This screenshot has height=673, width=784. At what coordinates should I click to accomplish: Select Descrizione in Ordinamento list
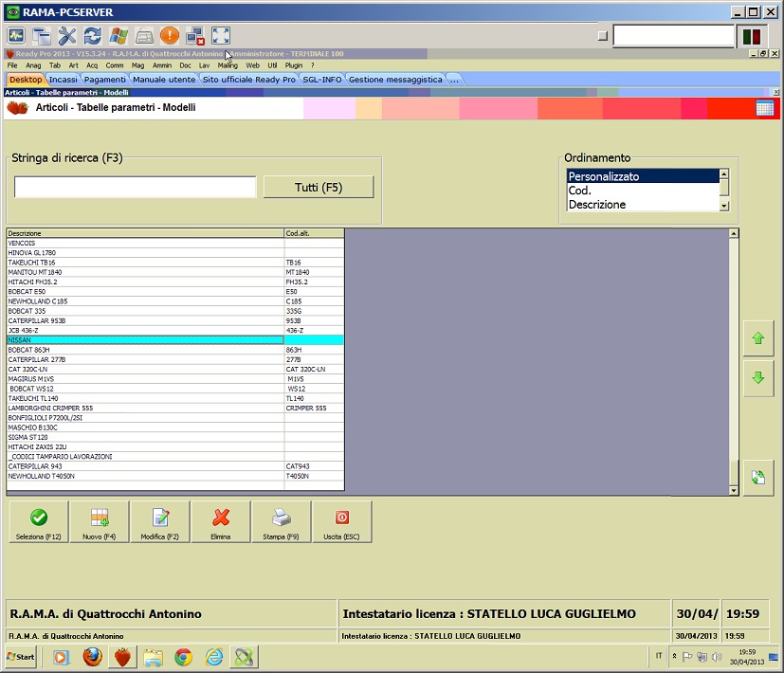643,205
